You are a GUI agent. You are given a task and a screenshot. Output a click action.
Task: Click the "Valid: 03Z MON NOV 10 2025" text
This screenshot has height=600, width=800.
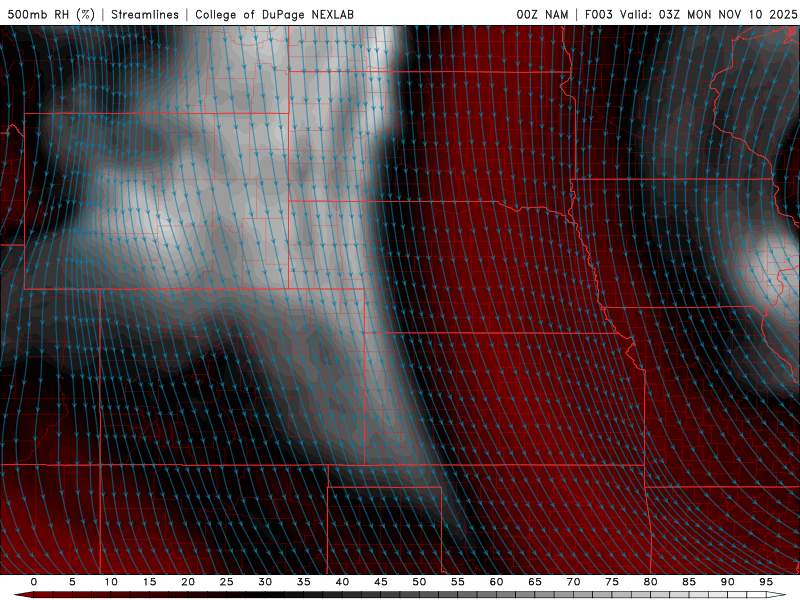[x=708, y=14]
